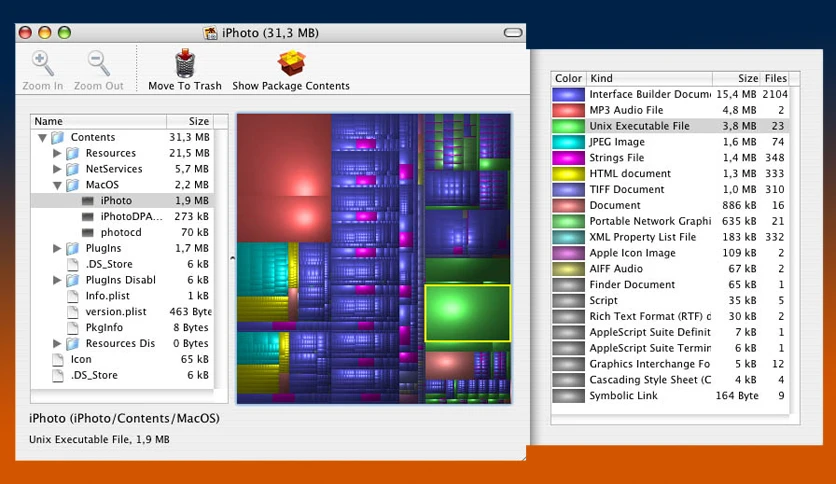Click the JPEG Image cyan swatch
The height and width of the screenshot is (484, 836).
pyautogui.click(x=568, y=142)
